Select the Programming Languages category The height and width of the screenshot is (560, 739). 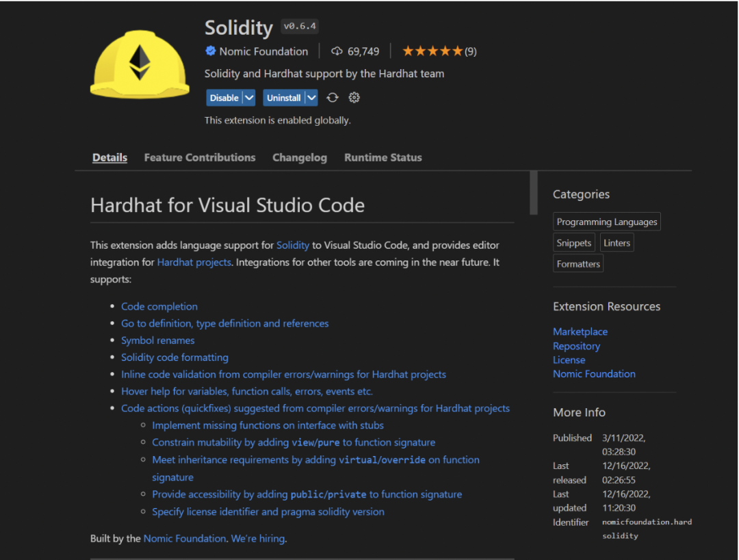click(606, 222)
